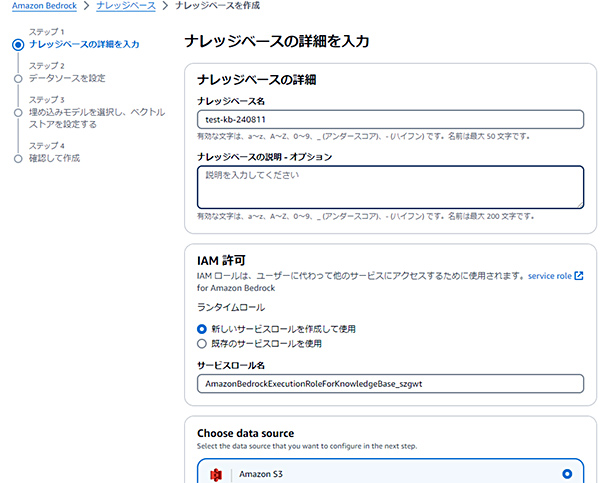This screenshot has width=600, height=483.
Task: Click the external link icon beside service role
Action: click(x=579, y=275)
